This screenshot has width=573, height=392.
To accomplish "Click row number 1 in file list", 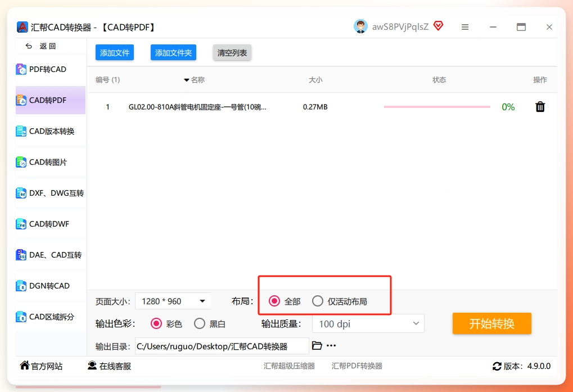I will coord(108,107).
